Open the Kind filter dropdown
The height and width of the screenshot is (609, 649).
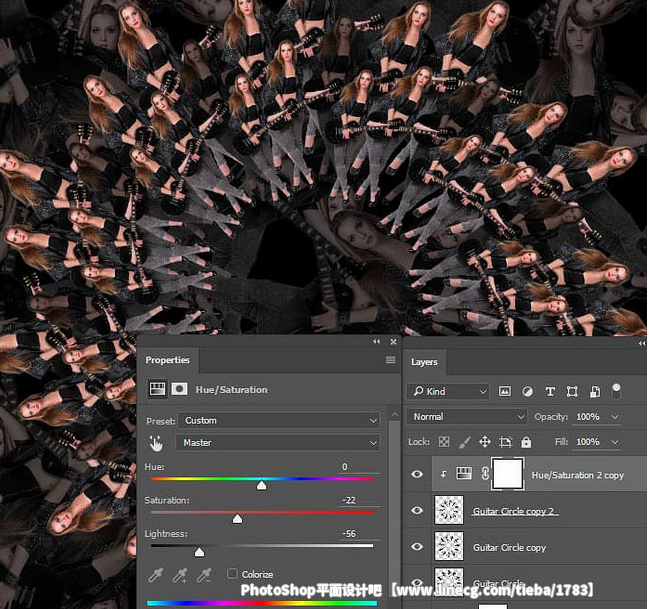click(x=448, y=391)
